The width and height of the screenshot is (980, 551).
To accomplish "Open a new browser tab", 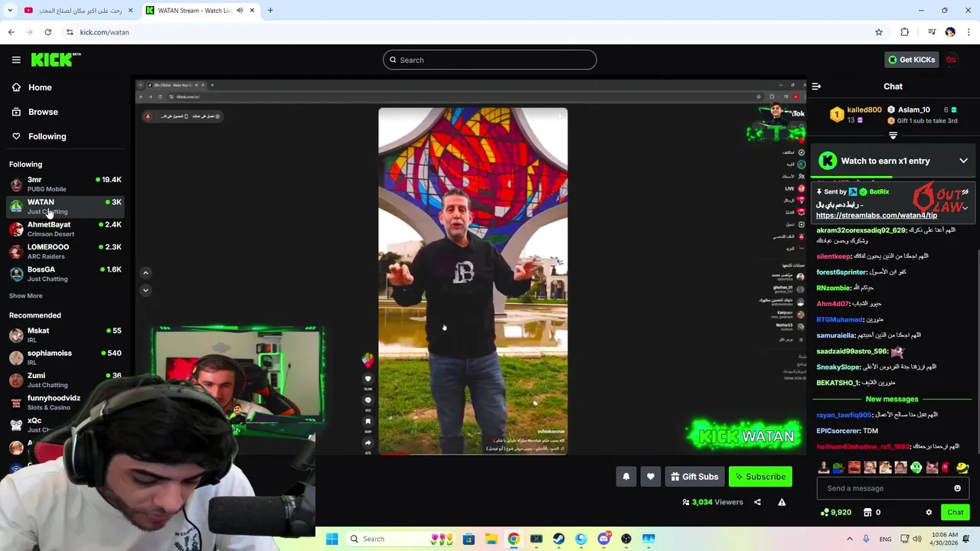I will 270,10.
